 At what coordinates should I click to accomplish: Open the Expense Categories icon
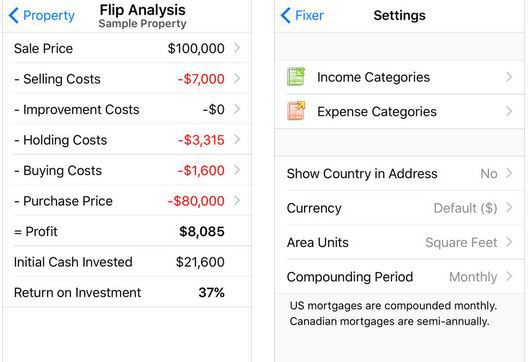click(x=296, y=111)
